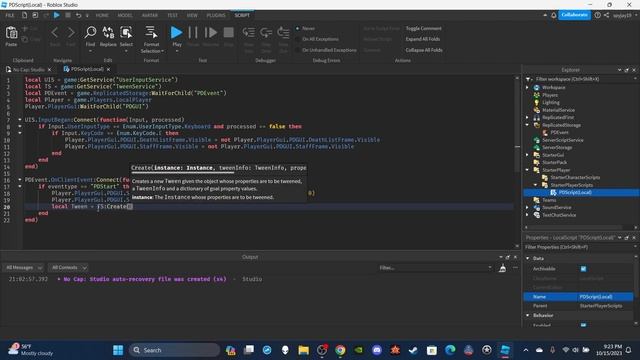Screen dimensions: 640x360
Task: Switch to the AVATAR ribbon tab
Action: 150,15
